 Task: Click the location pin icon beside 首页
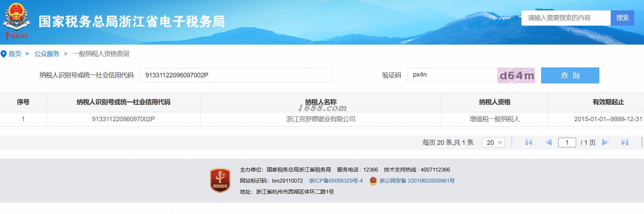coord(4,54)
